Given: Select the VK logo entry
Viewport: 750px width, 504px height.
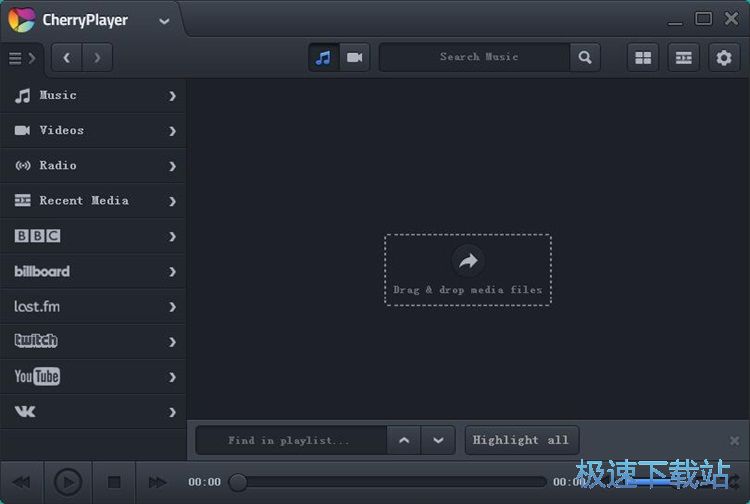Looking at the screenshot, I should coord(25,411).
